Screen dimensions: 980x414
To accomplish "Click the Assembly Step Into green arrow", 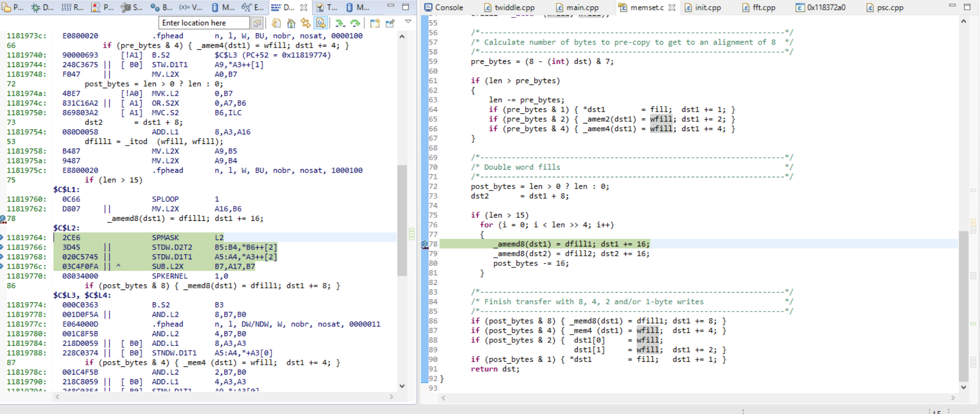I will [x=340, y=23].
